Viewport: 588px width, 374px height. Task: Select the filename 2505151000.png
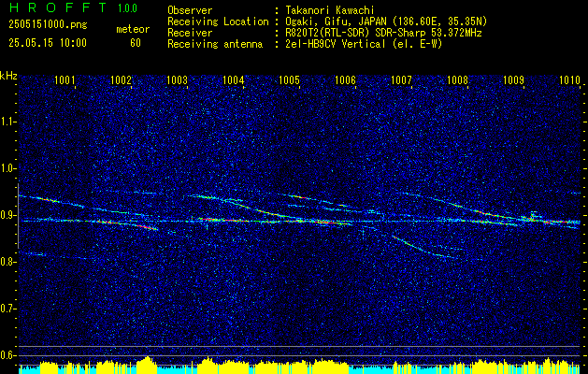click(x=48, y=25)
